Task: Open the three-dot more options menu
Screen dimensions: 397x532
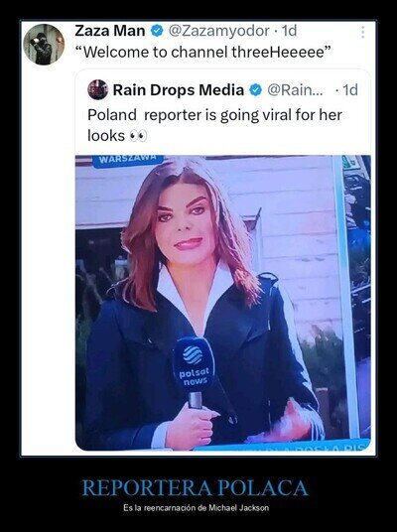Action: [362, 32]
